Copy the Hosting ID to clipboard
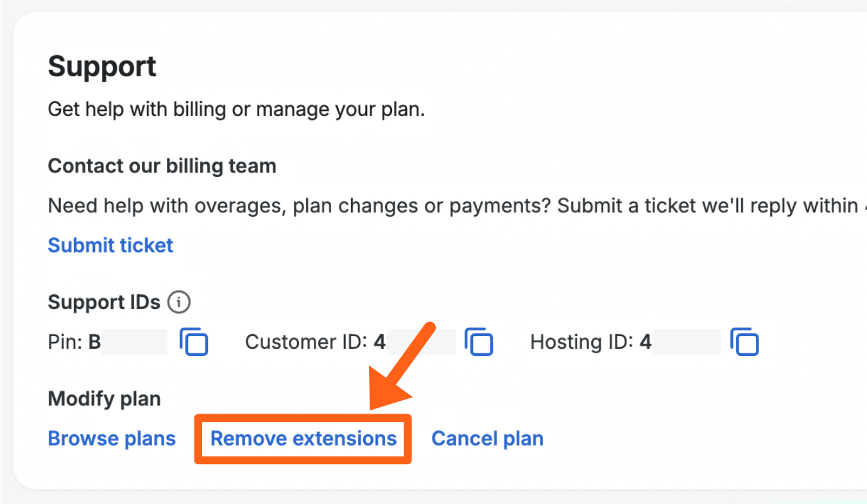 coord(744,342)
